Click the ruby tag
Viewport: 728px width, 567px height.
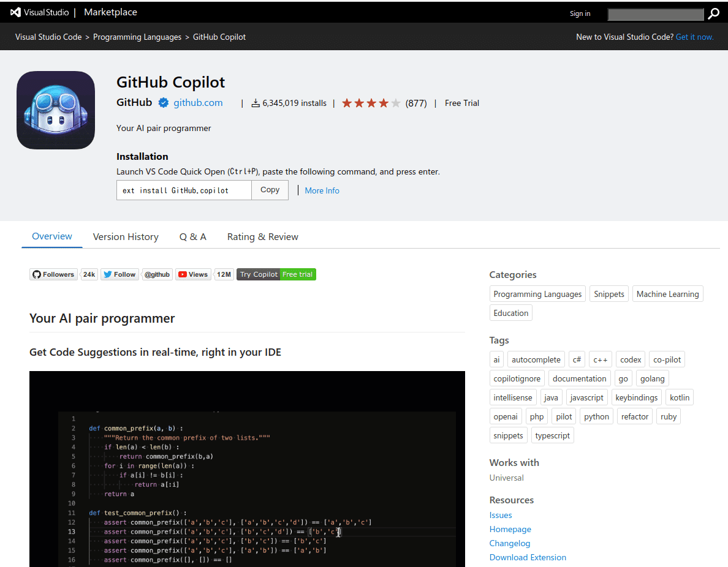pyautogui.click(x=668, y=416)
